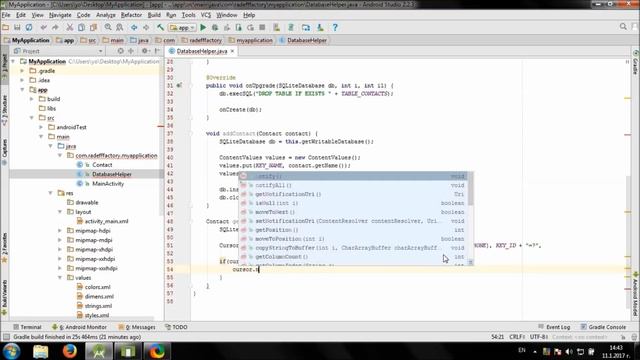Expand the build folder arrow
This screenshot has width=640, height=360.
[x=32, y=99]
